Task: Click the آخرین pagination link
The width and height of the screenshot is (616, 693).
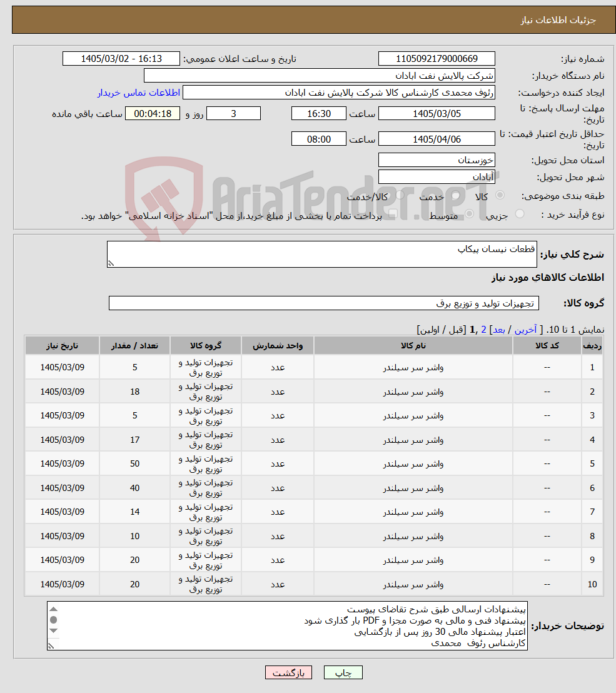Action: [525, 330]
